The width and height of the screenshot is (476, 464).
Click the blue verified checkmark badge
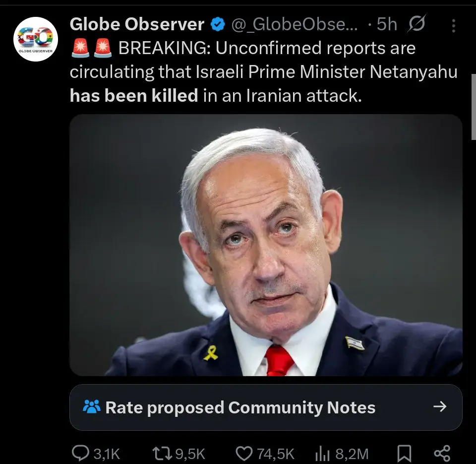pyautogui.click(x=218, y=24)
